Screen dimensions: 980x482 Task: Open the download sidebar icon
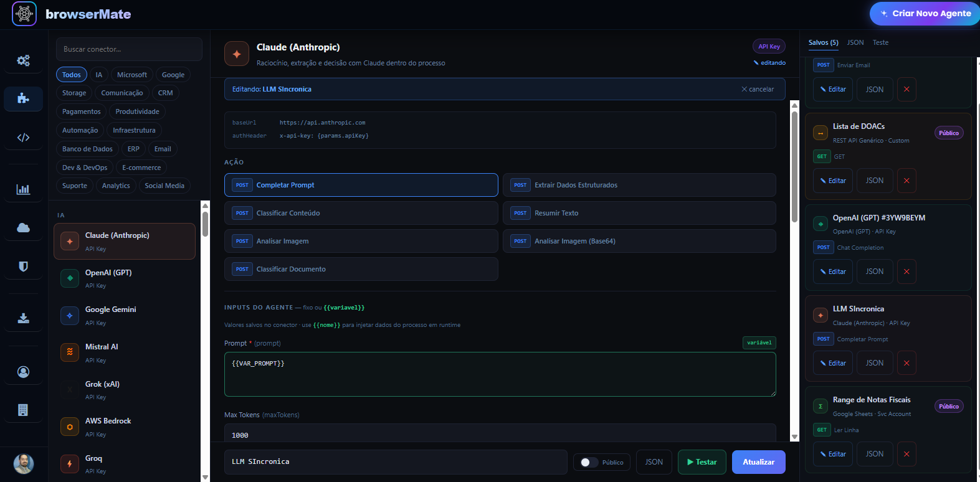tap(23, 318)
